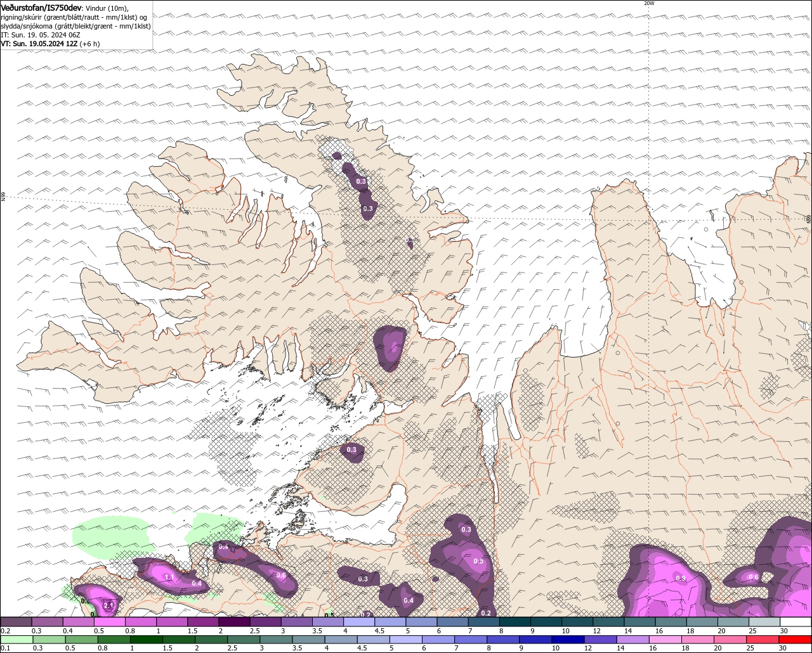This screenshot has height=653, width=812.
Task: Select the lower-row legend label 1.5
Action: point(168,648)
